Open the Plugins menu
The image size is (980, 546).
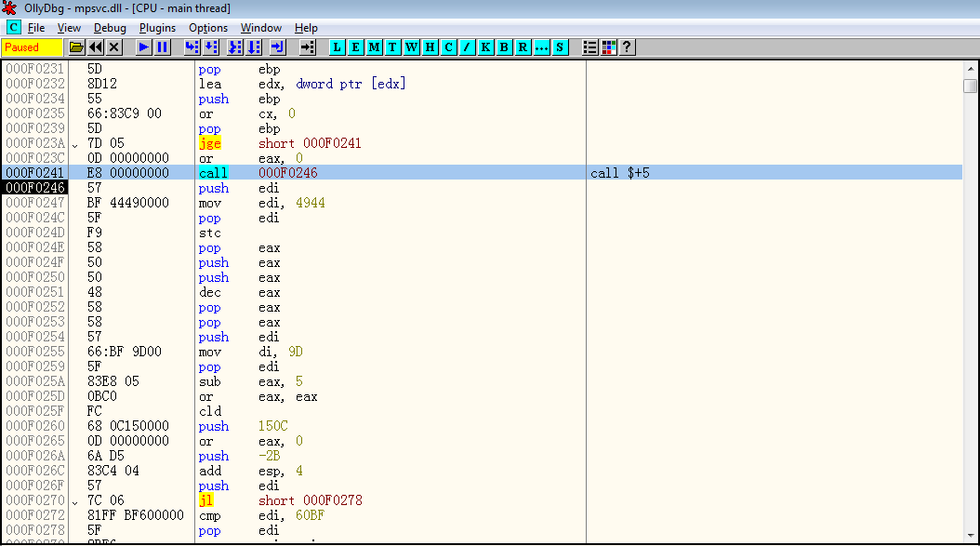click(x=157, y=28)
